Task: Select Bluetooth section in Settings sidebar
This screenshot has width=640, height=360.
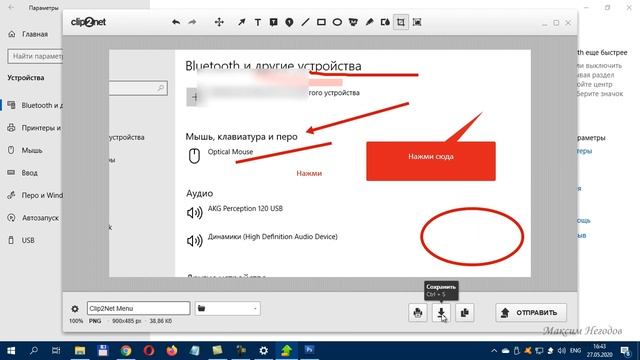Action: (34, 105)
